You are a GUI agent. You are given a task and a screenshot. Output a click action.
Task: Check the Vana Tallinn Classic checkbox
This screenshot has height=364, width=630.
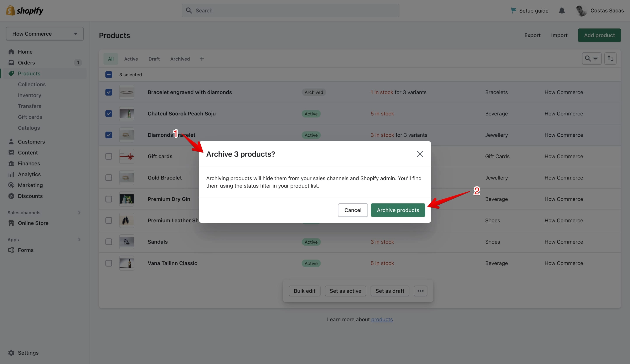click(108, 263)
